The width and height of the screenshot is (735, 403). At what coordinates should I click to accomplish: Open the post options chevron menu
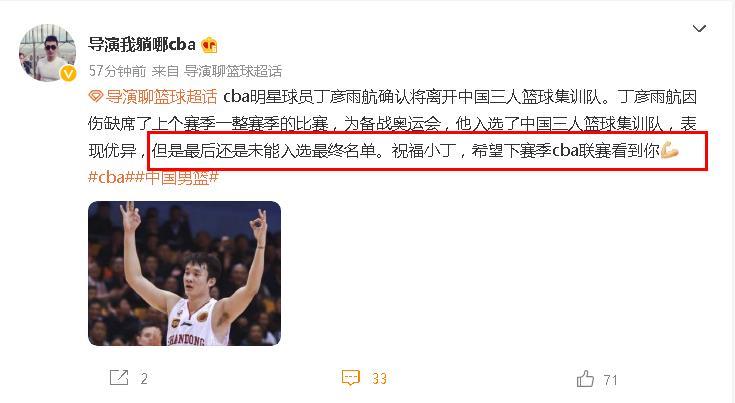coord(699,29)
